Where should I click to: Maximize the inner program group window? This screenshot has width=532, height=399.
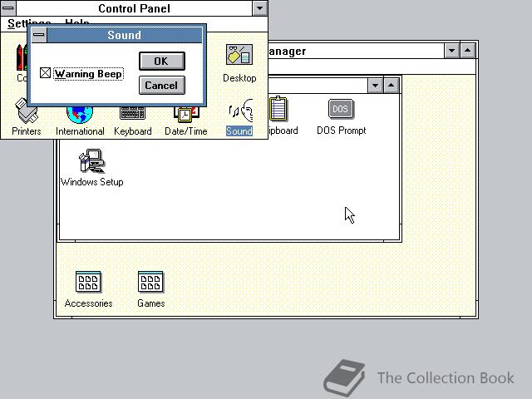coord(391,85)
